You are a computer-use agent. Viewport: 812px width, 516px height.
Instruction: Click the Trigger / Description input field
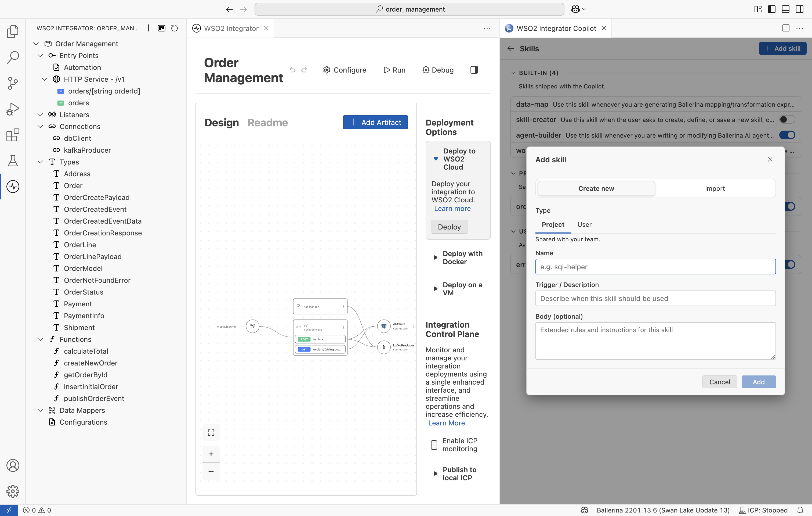(655, 298)
